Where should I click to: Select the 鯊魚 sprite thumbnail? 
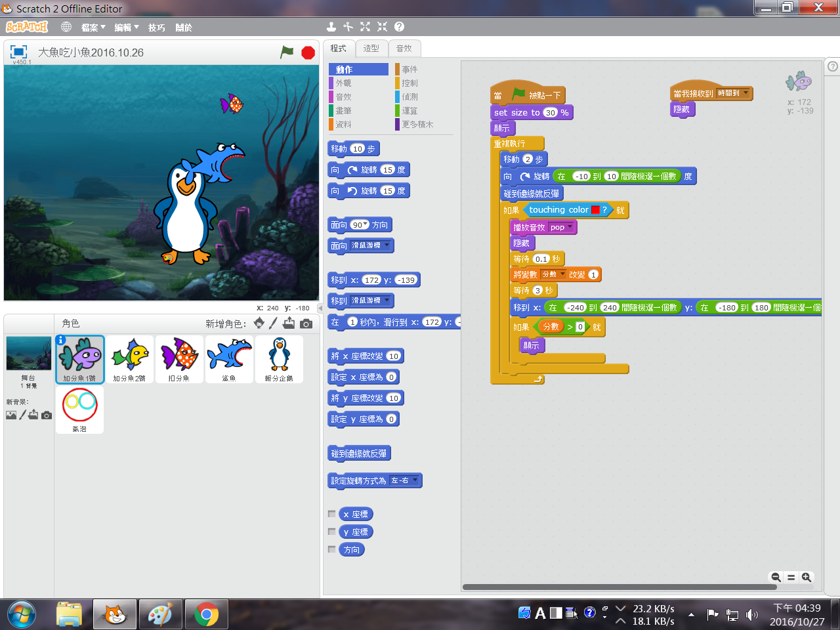click(229, 359)
